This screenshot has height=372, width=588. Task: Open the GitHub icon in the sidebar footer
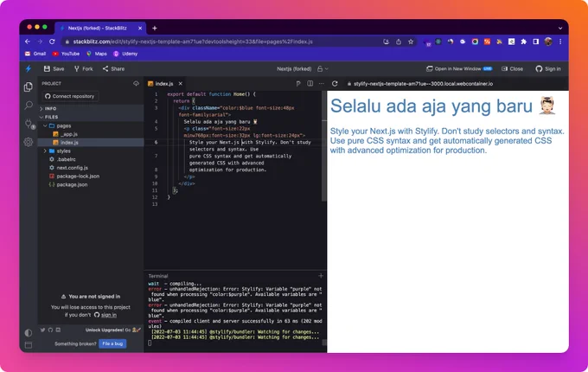tap(50, 330)
